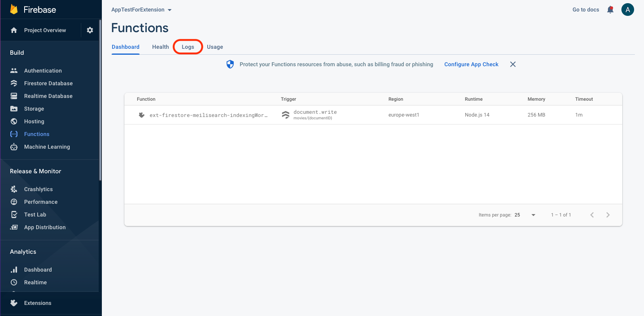Switch to the Dashboard tab
The height and width of the screenshot is (316, 644).
tap(126, 47)
